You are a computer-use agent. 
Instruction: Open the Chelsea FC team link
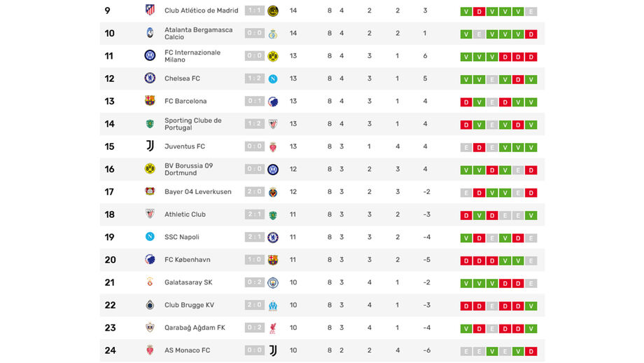point(182,78)
